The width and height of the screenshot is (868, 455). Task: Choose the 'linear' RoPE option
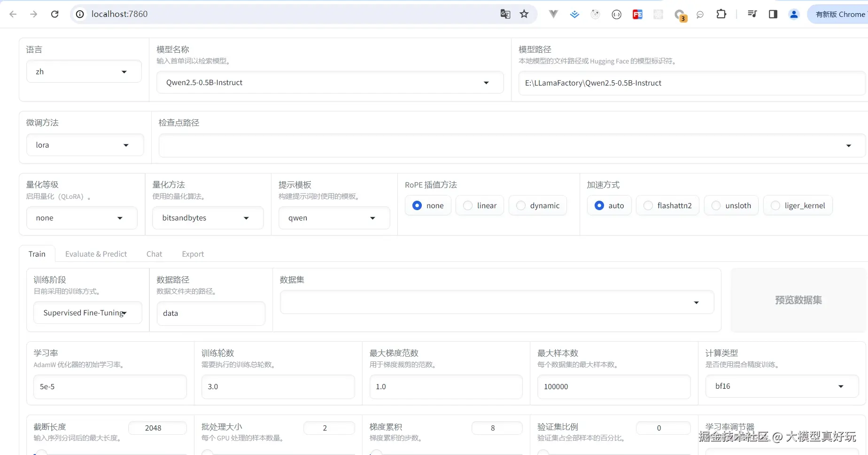click(480, 205)
